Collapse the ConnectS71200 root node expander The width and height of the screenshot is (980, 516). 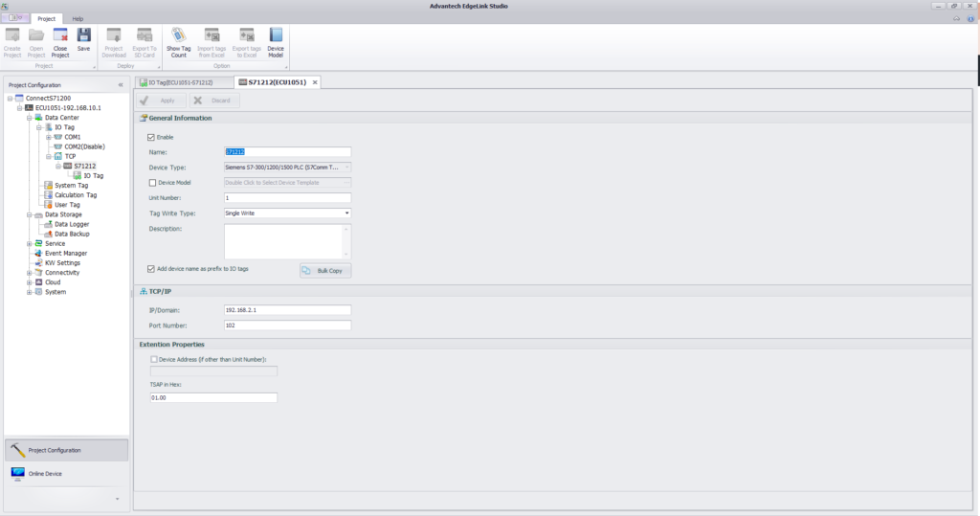pyautogui.click(x=10, y=99)
